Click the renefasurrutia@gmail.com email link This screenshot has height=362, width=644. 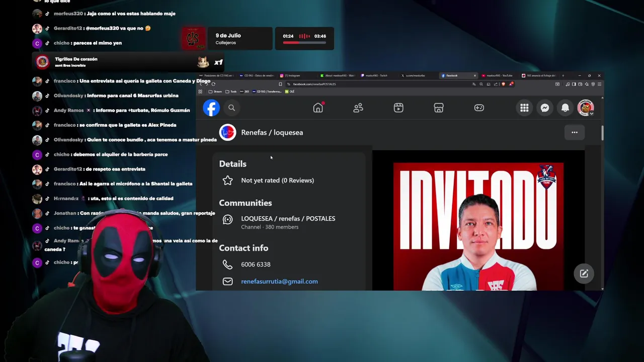tap(279, 282)
